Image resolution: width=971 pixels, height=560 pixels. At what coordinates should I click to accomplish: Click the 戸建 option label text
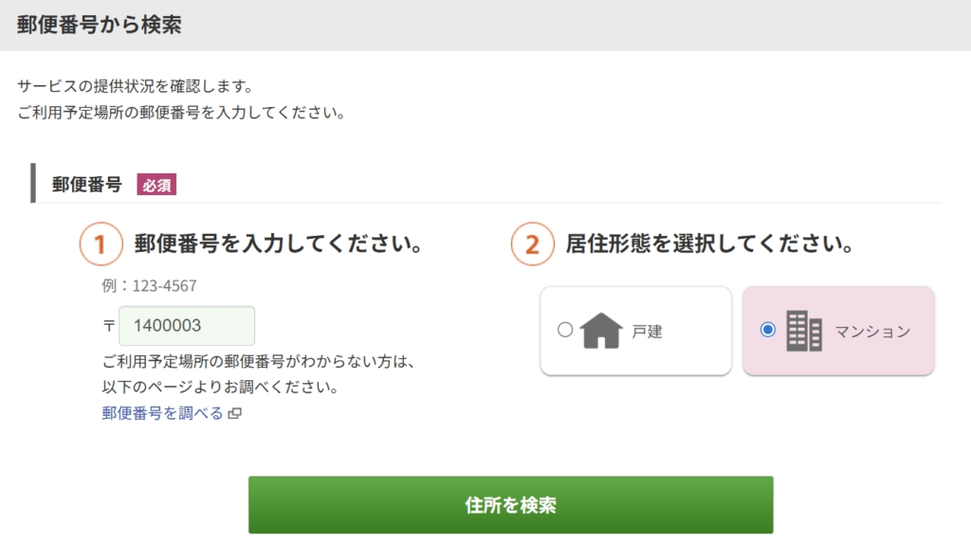(648, 332)
